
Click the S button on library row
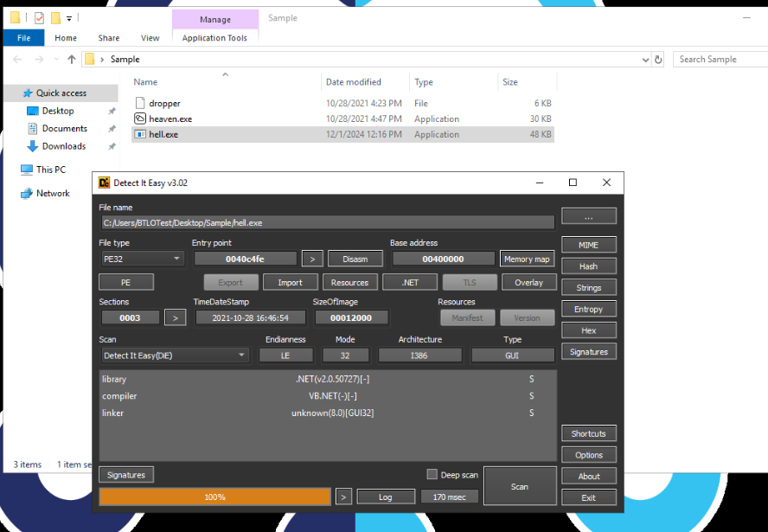(x=531, y=379)
